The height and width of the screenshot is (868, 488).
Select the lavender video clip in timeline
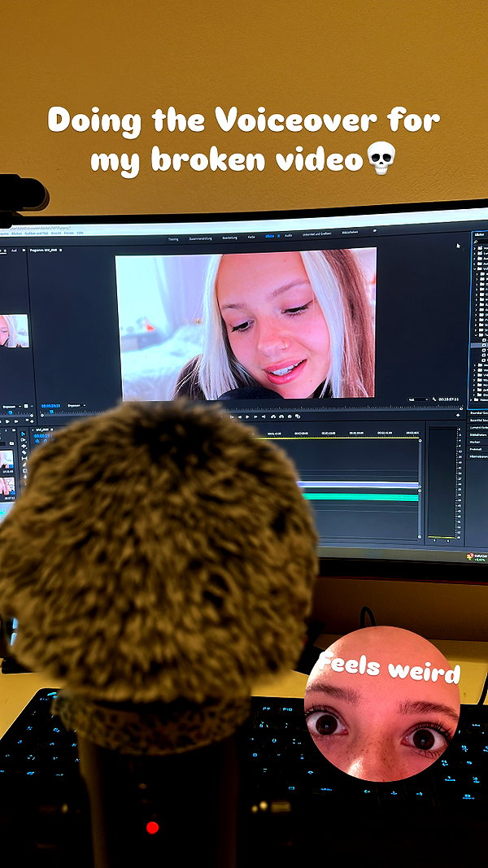(x=359, y=484)
